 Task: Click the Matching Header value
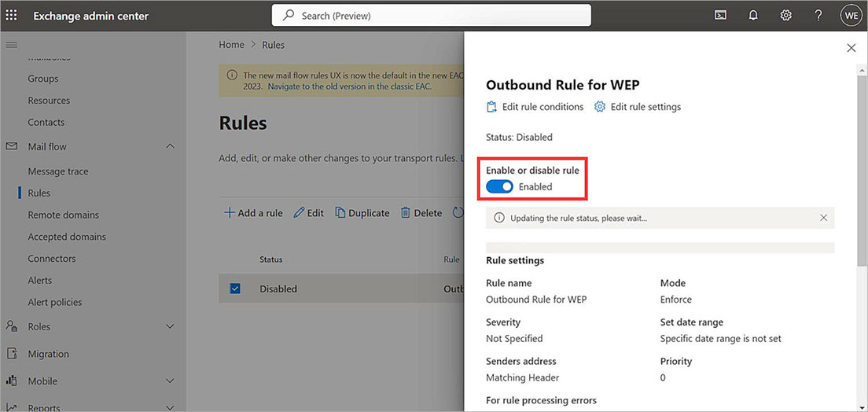pos(523,377)
